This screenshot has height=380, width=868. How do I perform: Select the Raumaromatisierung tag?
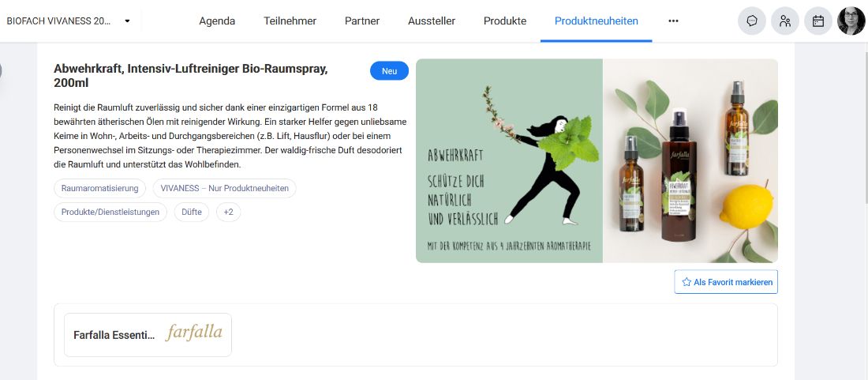[x=99, y=188]
